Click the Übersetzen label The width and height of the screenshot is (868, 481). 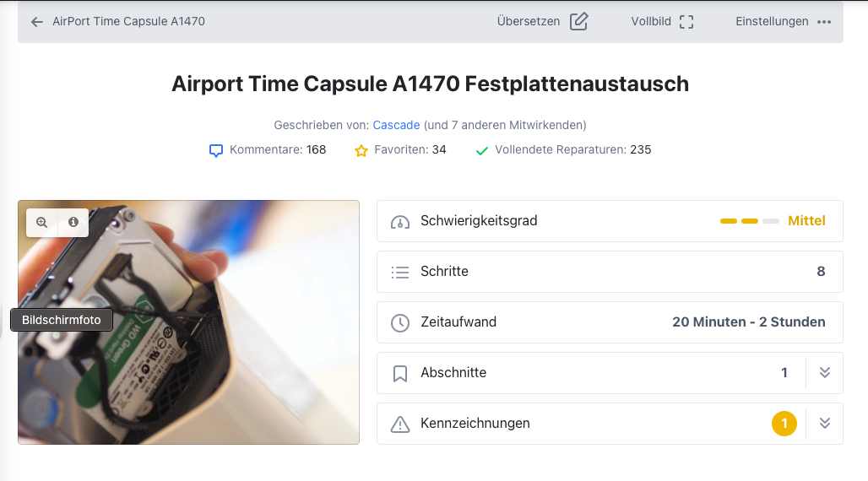tap(529, 22)
